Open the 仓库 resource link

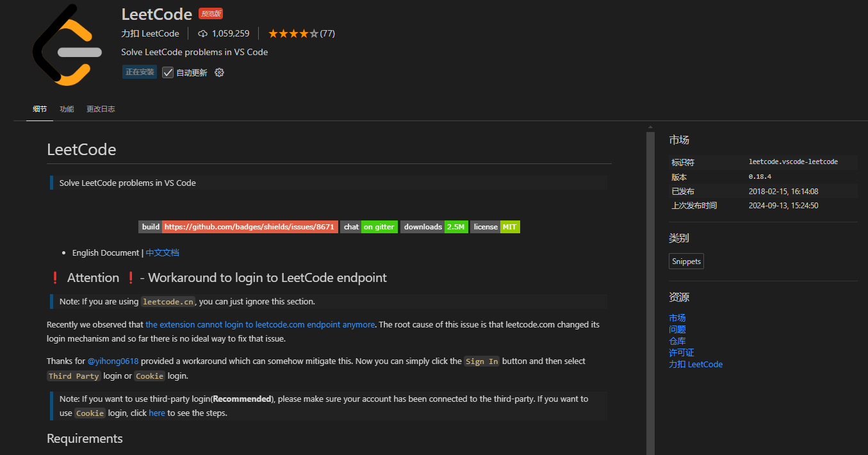pyautogui.click(x=677, y=341)
